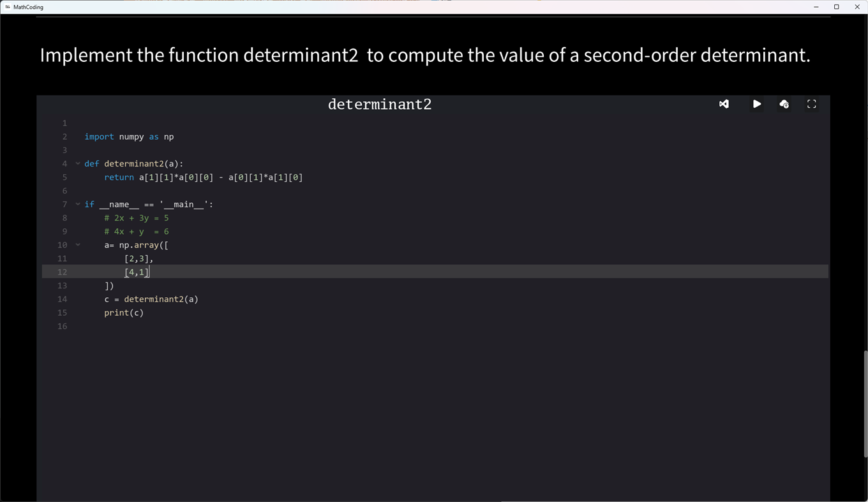Click the return statement on line 5
Image resolution: width=868 pixels, height=502 pixels.
(x=203, y=177)
